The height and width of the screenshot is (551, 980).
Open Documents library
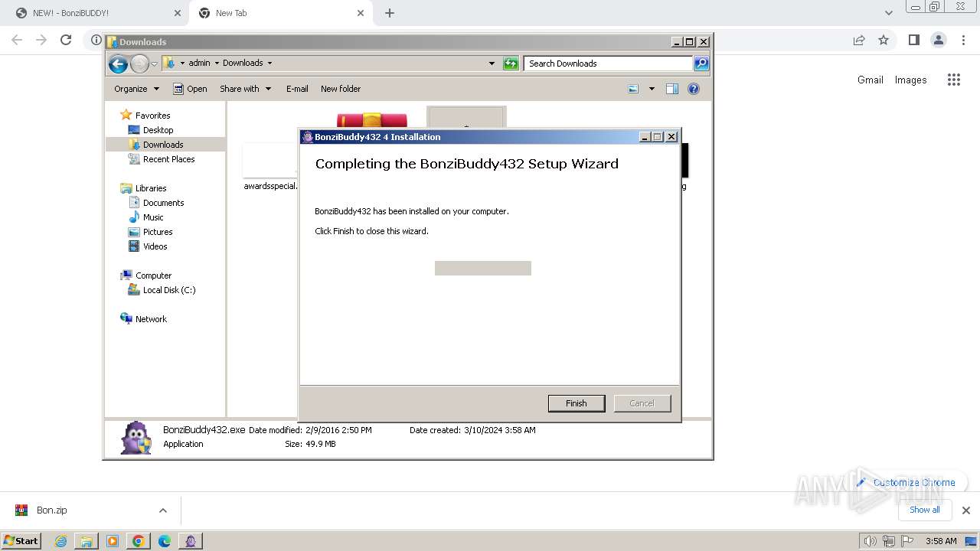tap(163, 203)
